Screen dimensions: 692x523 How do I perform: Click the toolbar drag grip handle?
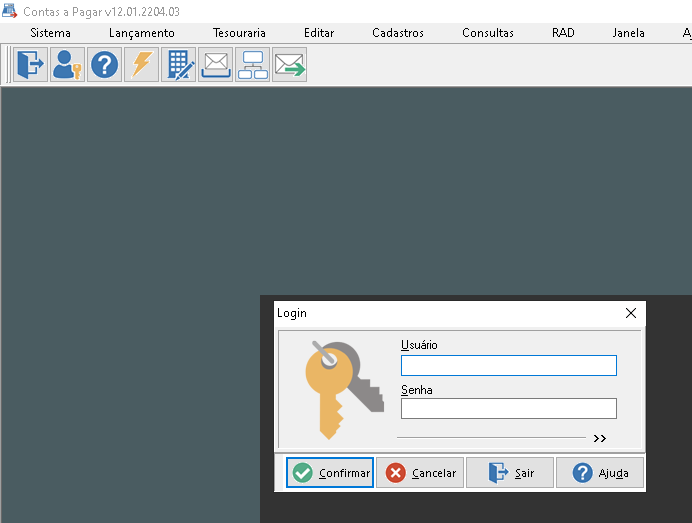point(8,65)
